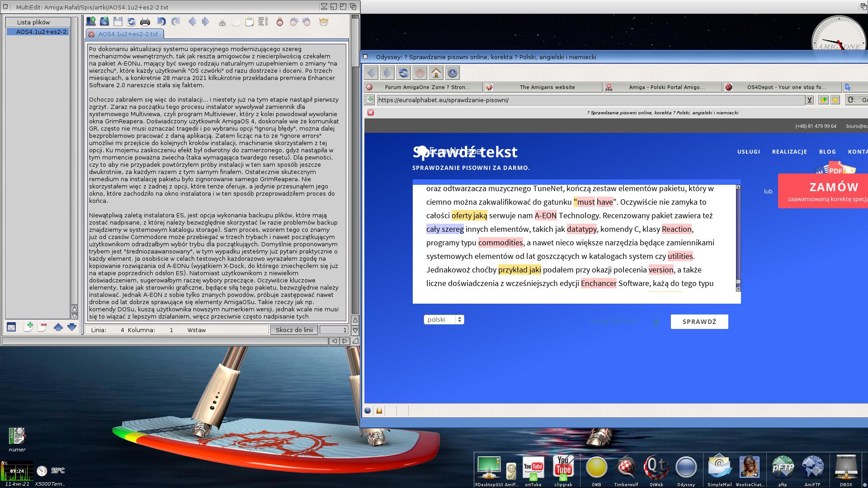This screenshot has height=488, width=868.
Task: Close the AOS4.1u2+es2-2.txt tab
Action: tap(91, 34)
